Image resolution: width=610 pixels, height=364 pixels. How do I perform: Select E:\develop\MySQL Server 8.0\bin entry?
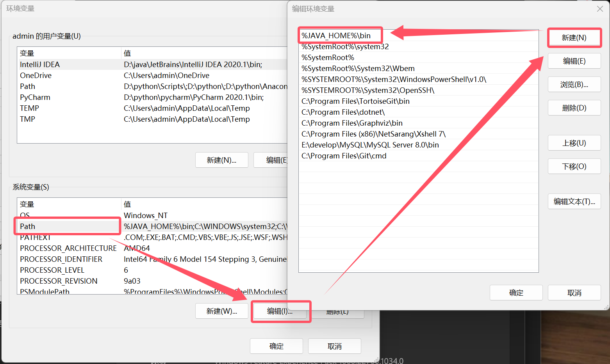(418, 145)
